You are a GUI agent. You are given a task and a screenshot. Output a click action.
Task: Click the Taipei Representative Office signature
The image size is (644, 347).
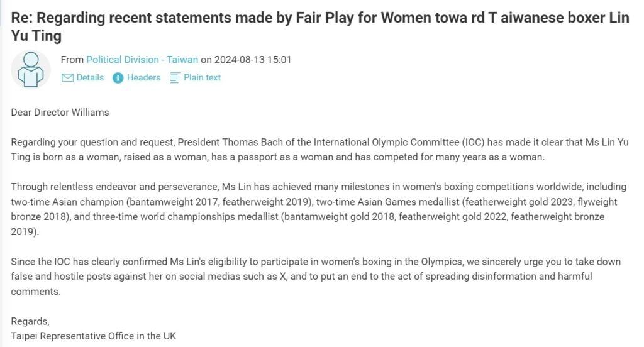point(94,336)
